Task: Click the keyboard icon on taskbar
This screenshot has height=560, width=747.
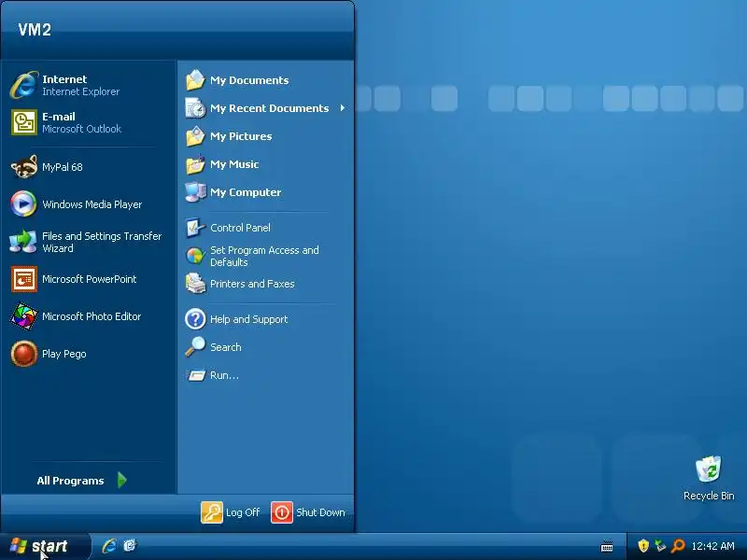Action: click(607, 547)
